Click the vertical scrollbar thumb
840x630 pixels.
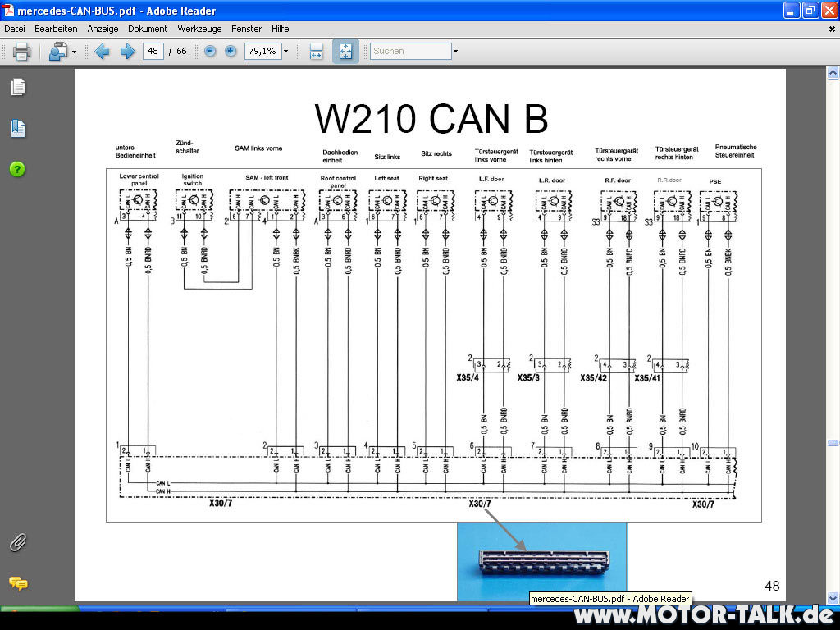[x=833, y=442]
